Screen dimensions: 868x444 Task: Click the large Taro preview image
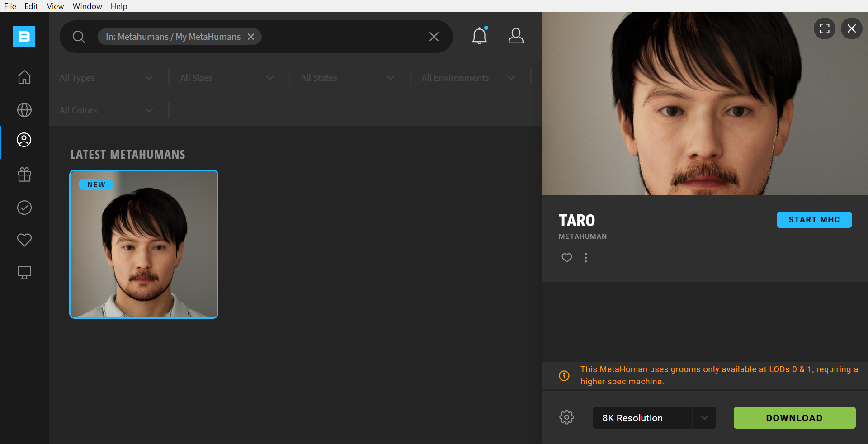(x=705, y=104)
